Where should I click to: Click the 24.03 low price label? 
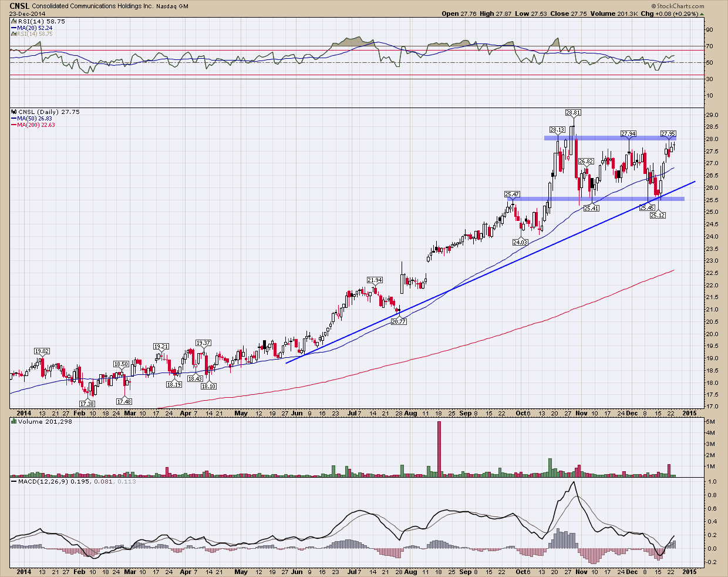[520, 242]
